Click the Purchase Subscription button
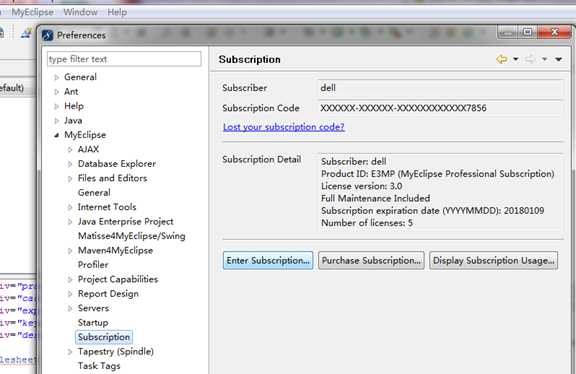The image size is (576, 374). (371, 260)
